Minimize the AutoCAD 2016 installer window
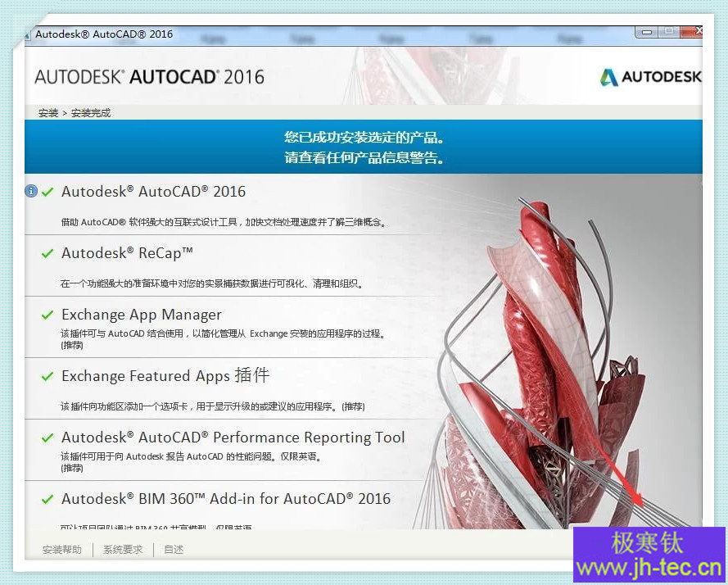This screenshot has width=728, height=585. 646,32
